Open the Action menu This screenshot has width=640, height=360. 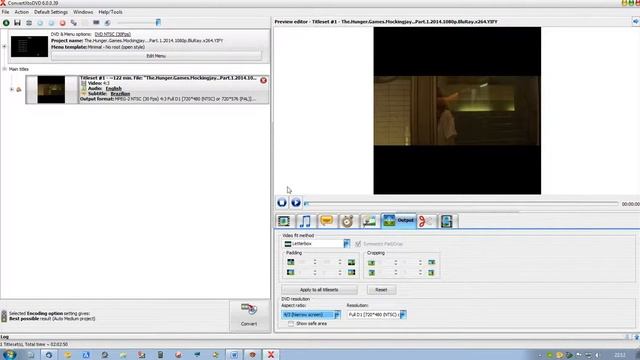(22, 12)
